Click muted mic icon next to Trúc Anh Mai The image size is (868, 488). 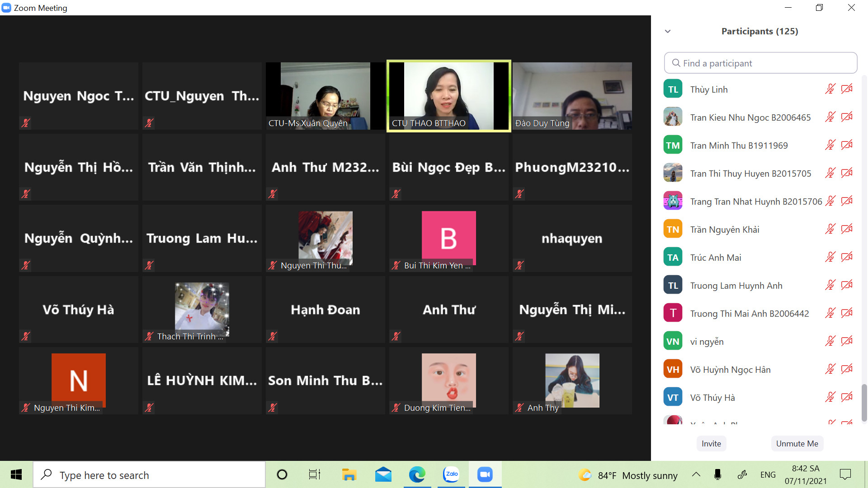[830, 257]
